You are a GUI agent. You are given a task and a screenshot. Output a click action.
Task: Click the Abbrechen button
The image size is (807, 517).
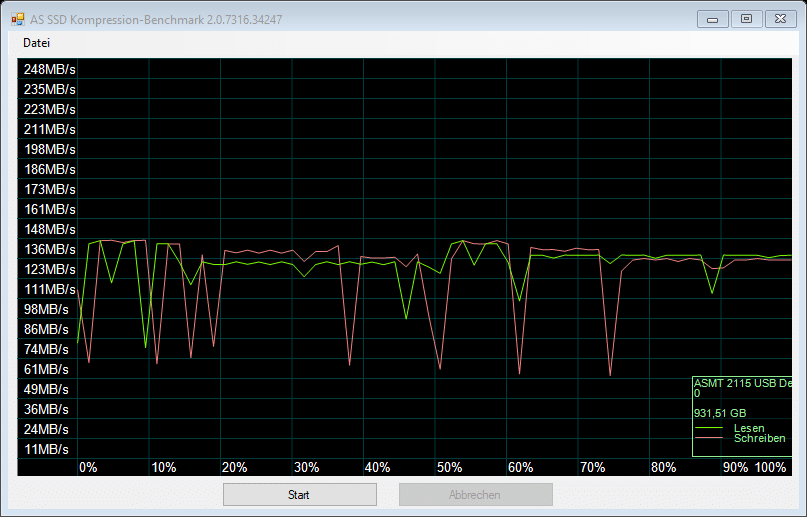(x=475, y=494)
